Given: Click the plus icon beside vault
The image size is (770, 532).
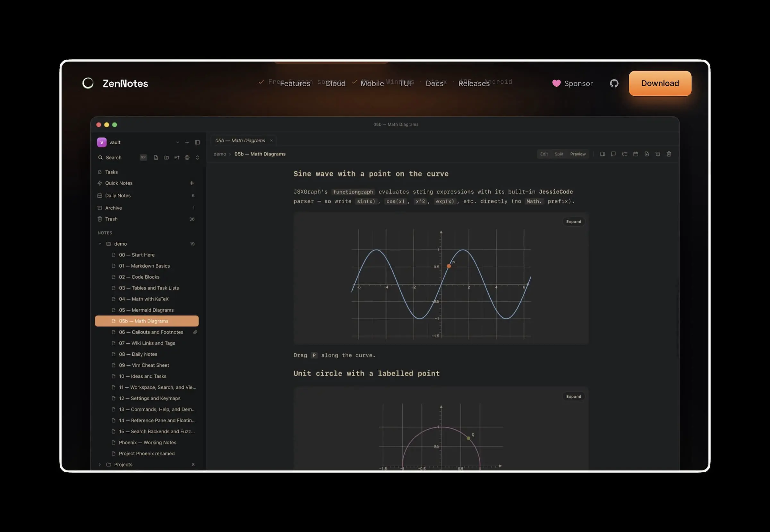Looking at the screenshot, I should coord(187,142).
